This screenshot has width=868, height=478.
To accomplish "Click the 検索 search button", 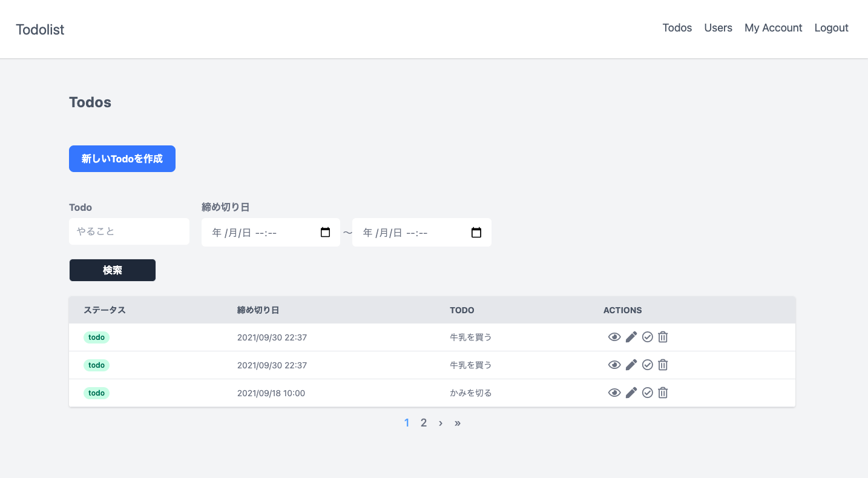I will pos(113,270).
